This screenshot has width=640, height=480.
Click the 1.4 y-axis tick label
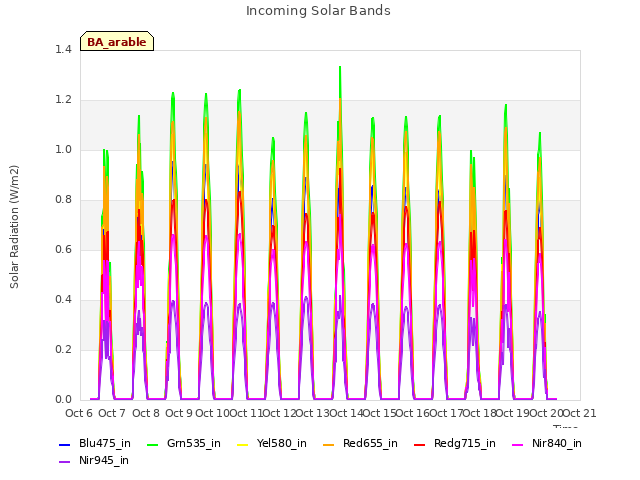click(63, 49)
